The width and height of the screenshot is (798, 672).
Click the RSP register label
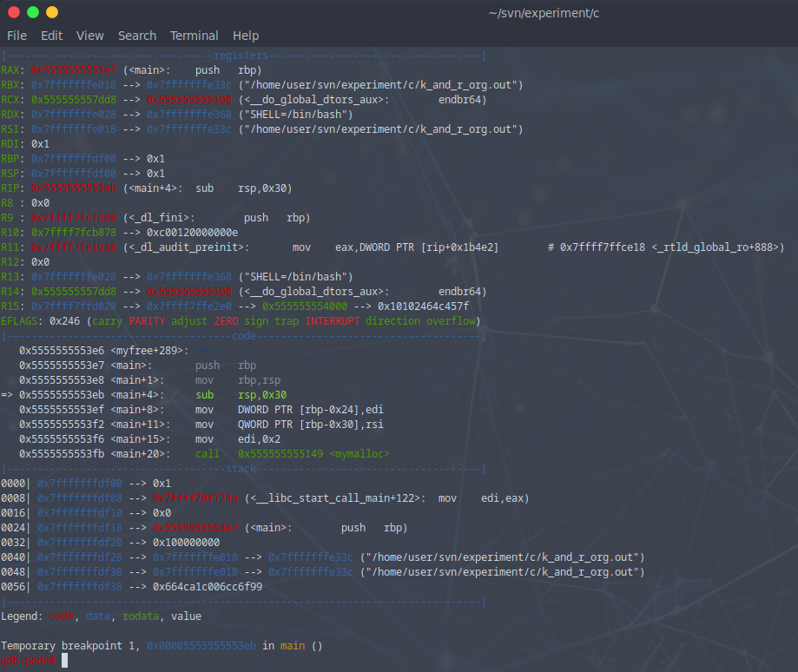[10, 174]
